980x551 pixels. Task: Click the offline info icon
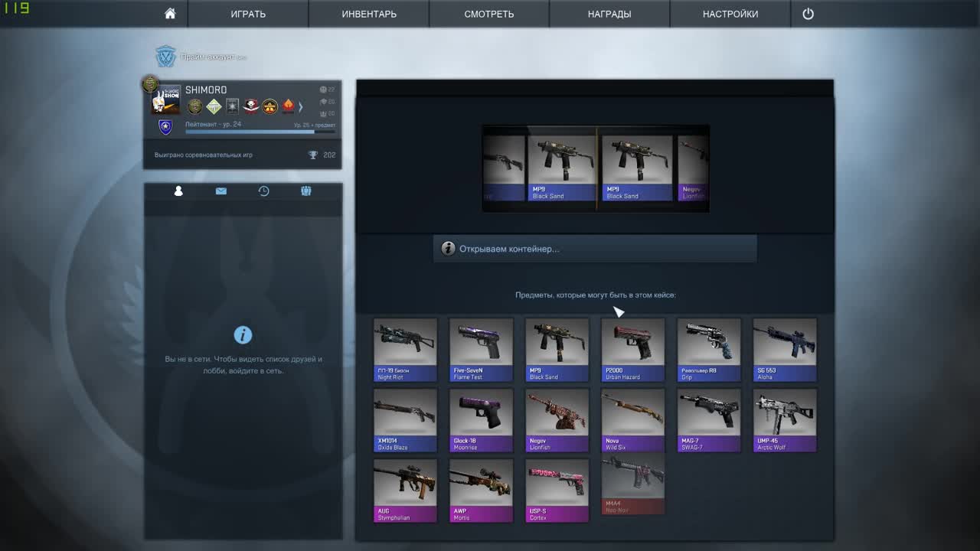(x=243, y=335)
